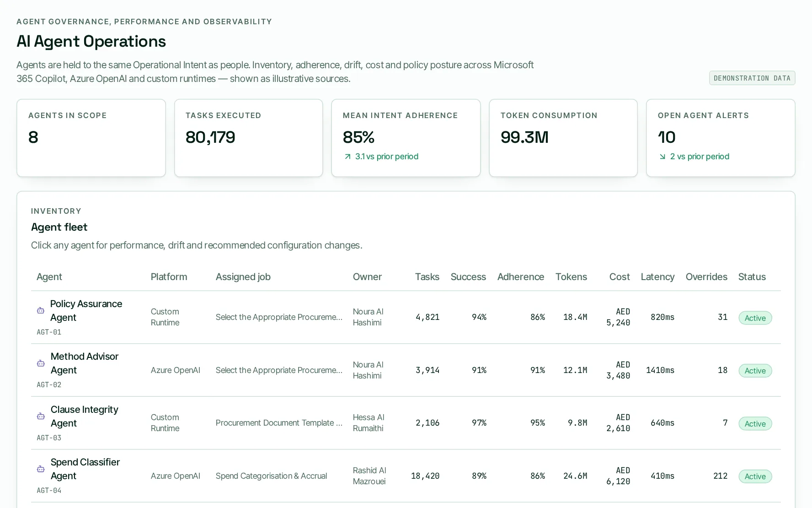
Task: Click the robot icon beside Spend Classifier Agent
Action: (x=41, y=469)
